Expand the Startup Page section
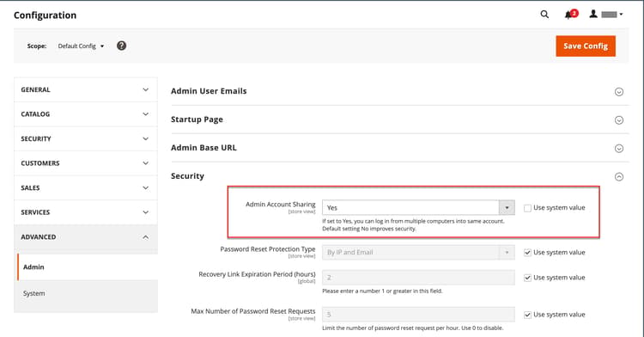644x337 pixels. point(399,119)
